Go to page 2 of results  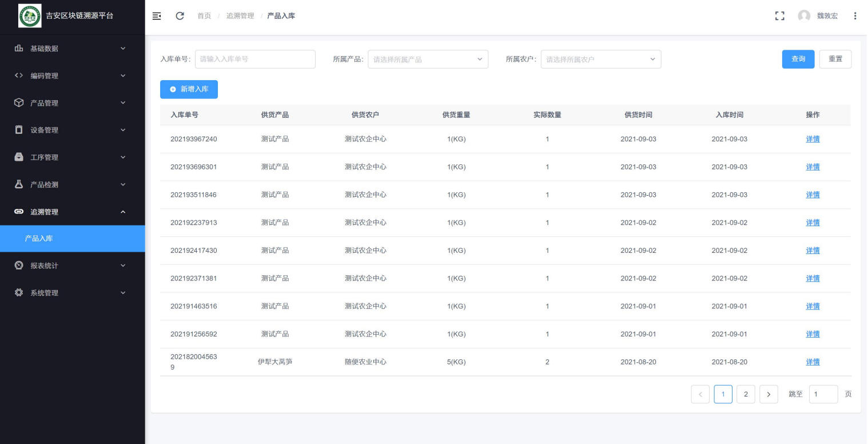[746, 394]
